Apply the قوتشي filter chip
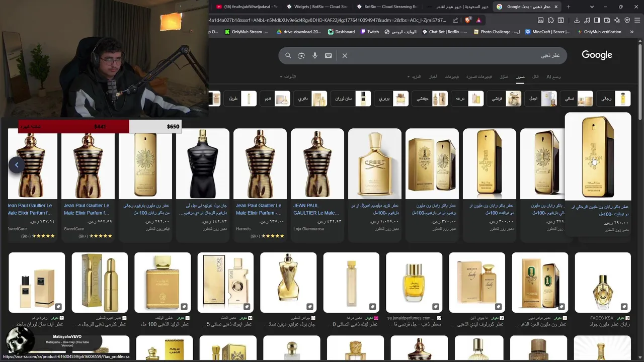 point(505,99)
